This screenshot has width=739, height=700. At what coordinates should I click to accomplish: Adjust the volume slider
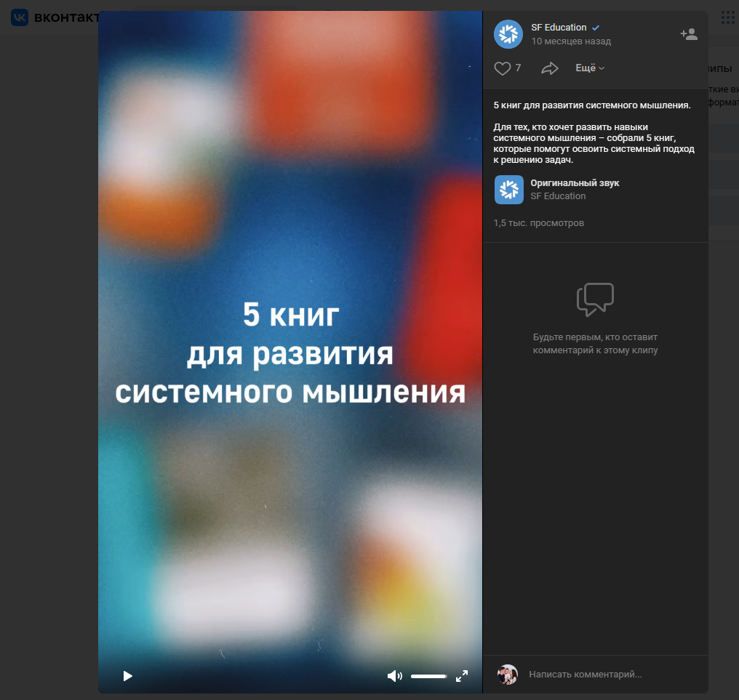point(429,676)
